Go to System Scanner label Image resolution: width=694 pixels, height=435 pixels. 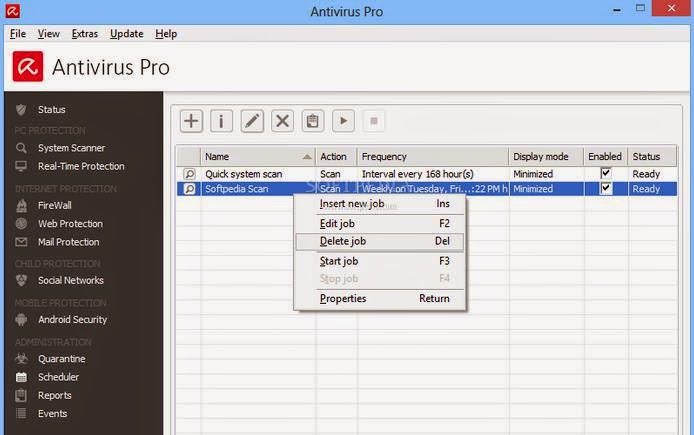tap(71, 148)
